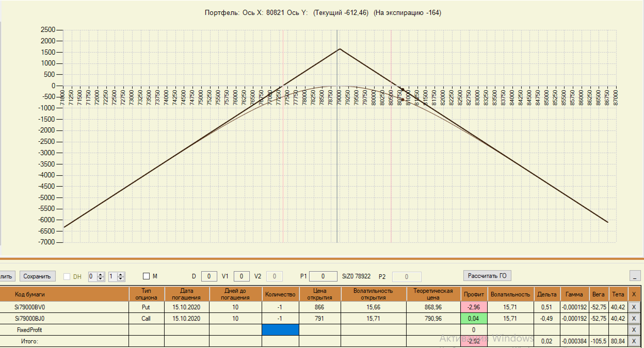Image resolution: width=644 pixels, height=348 pixels.
Task: Click Рассчитать ГО button
Action: click(x=487, y=276)
